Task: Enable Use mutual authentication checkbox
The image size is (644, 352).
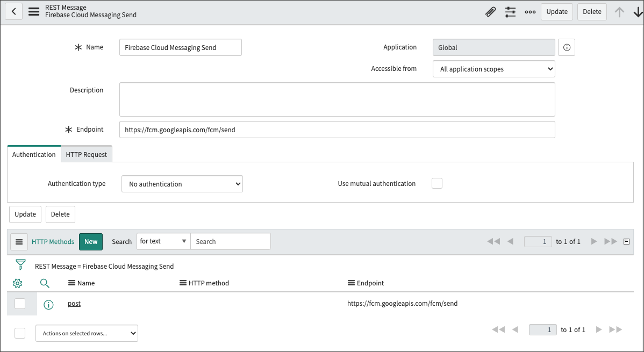Action: pos(437,183)
